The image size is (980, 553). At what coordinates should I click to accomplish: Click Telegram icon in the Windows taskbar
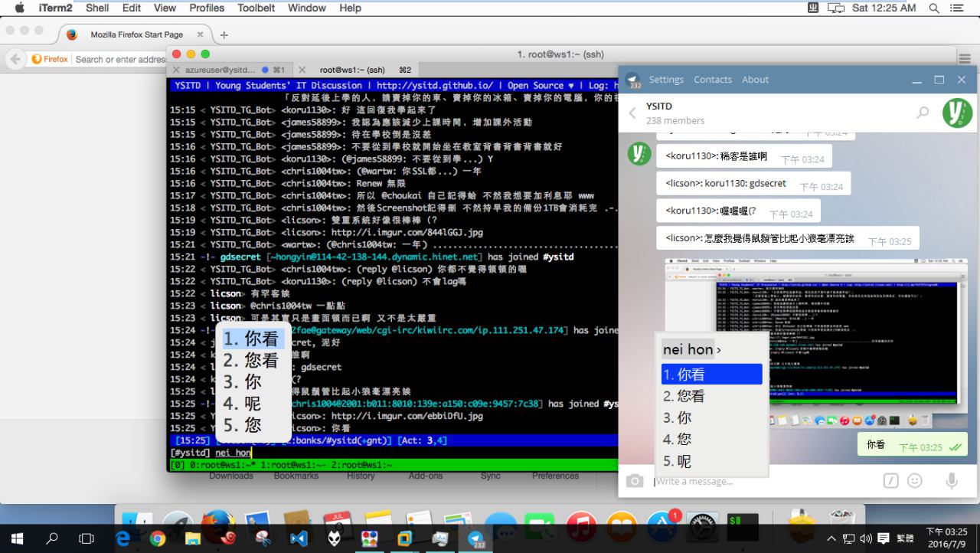tap(477, 538)
